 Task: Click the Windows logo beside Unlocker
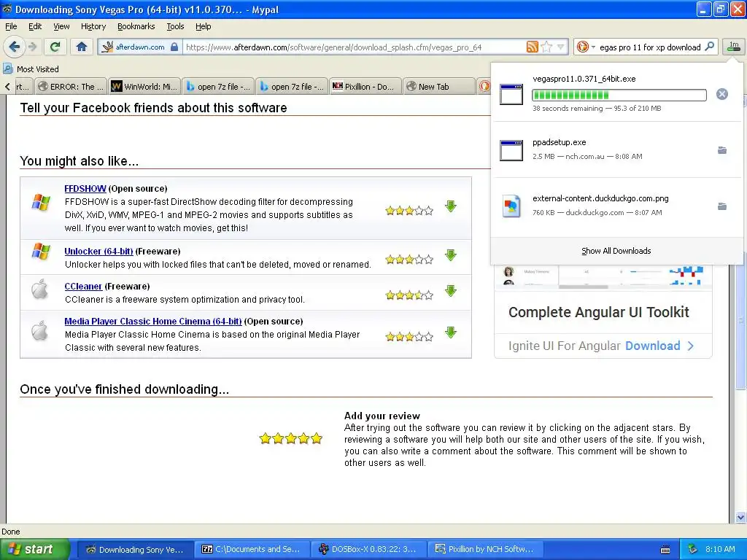(41, 251)
